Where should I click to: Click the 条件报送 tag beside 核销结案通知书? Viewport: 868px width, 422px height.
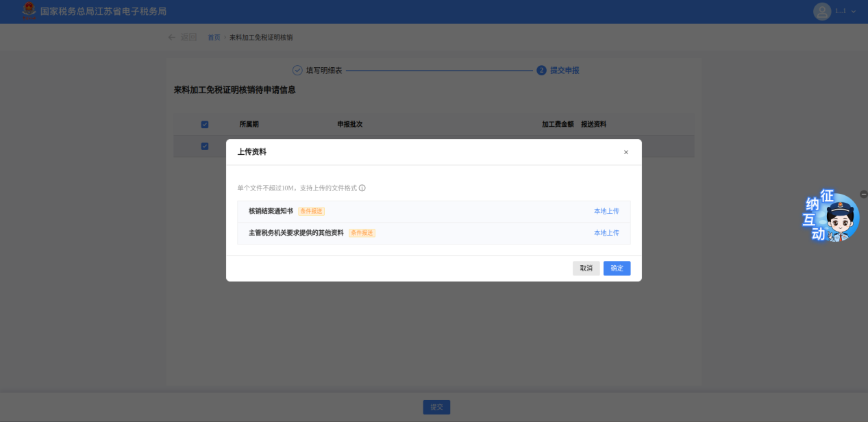tap(311, 211)
